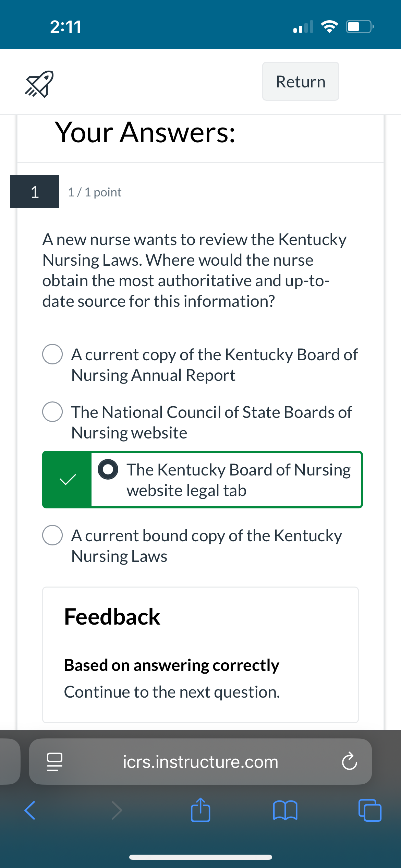Open the Safari share sheet icon
This screenshot has height=868, width=401.
click(200, 810)
